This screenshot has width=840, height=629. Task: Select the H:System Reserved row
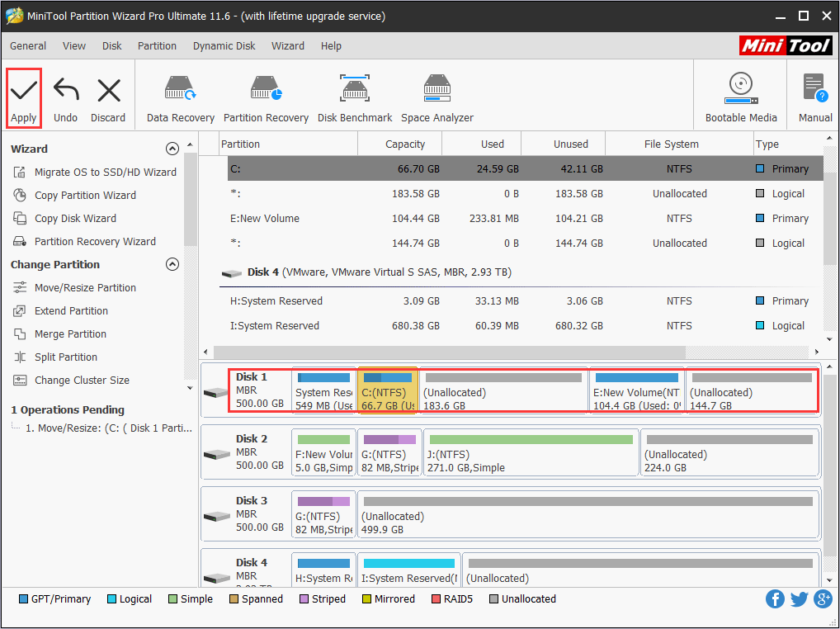525,300
